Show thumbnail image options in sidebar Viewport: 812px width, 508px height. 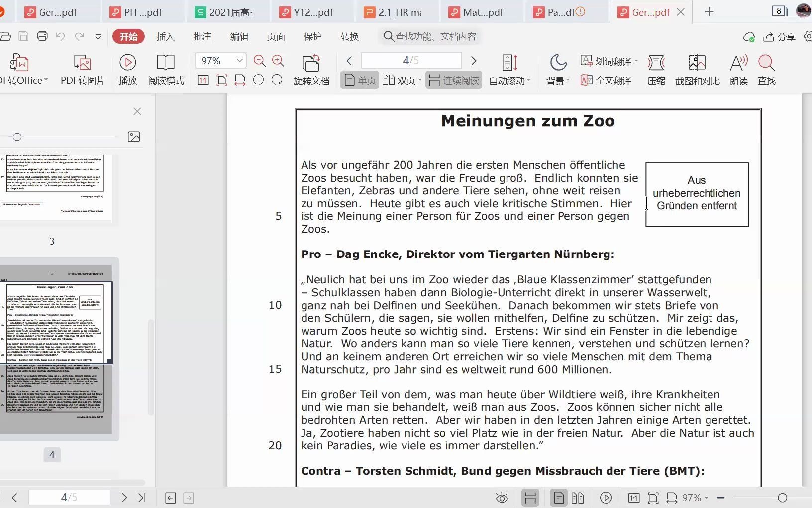click(134, 137)
